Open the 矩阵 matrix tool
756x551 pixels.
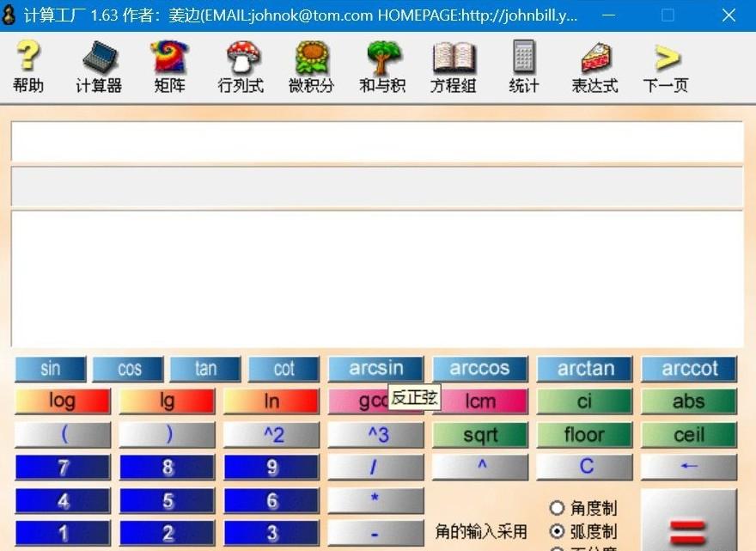tap(169, 66)
